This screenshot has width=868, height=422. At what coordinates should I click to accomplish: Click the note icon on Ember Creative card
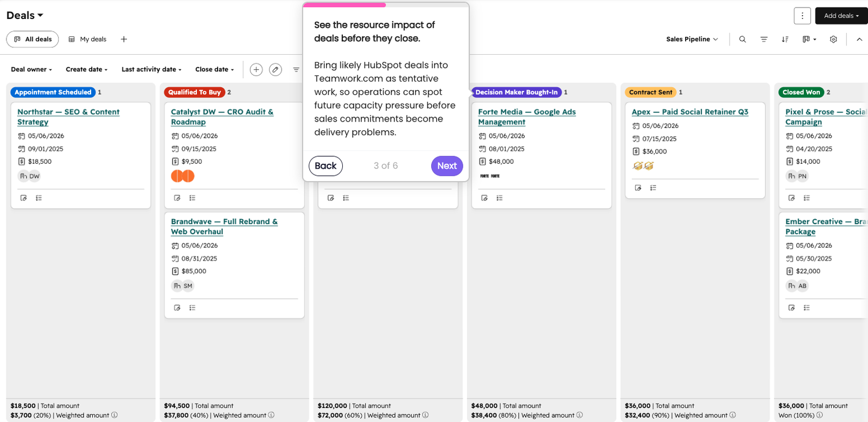(x=792, y=308)
